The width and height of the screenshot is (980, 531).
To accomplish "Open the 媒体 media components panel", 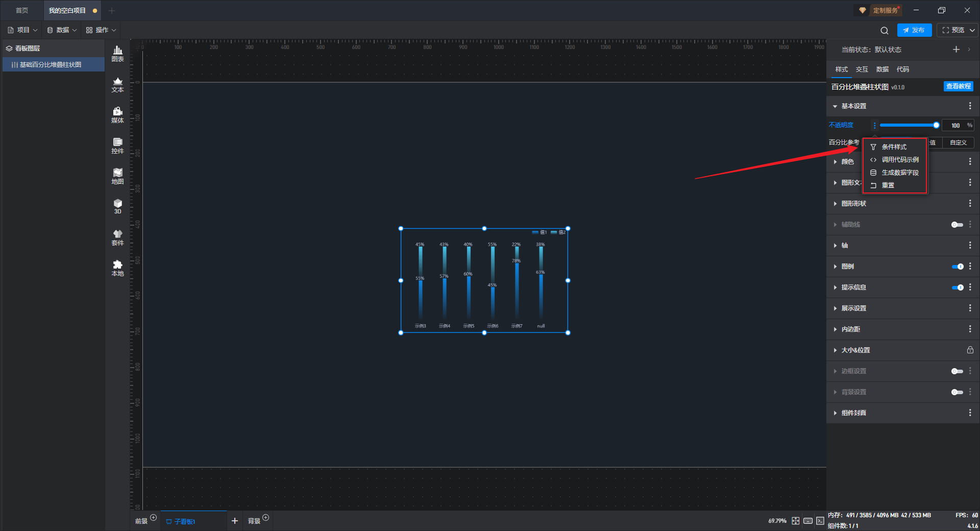I will coord(117,115).
